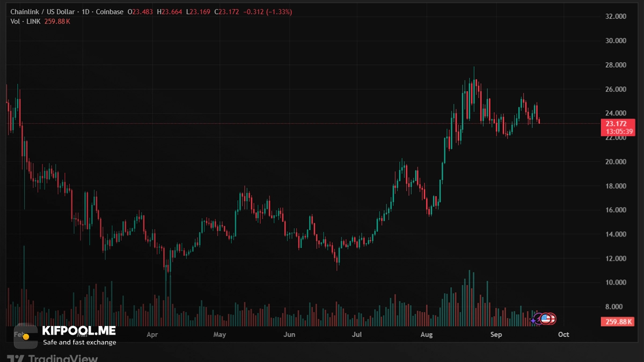Click the Oct label on the time axis
The width and height of the screenshot is (644, 362).
point(563,335)
